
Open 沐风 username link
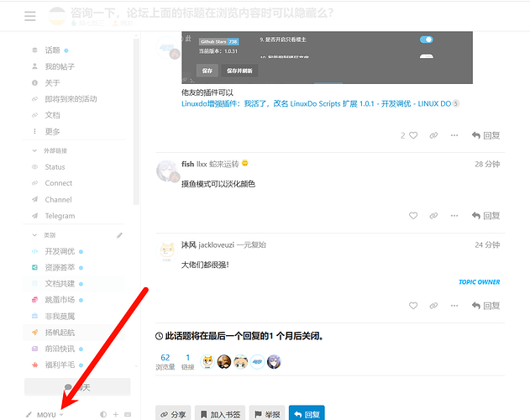click(189, 244)
